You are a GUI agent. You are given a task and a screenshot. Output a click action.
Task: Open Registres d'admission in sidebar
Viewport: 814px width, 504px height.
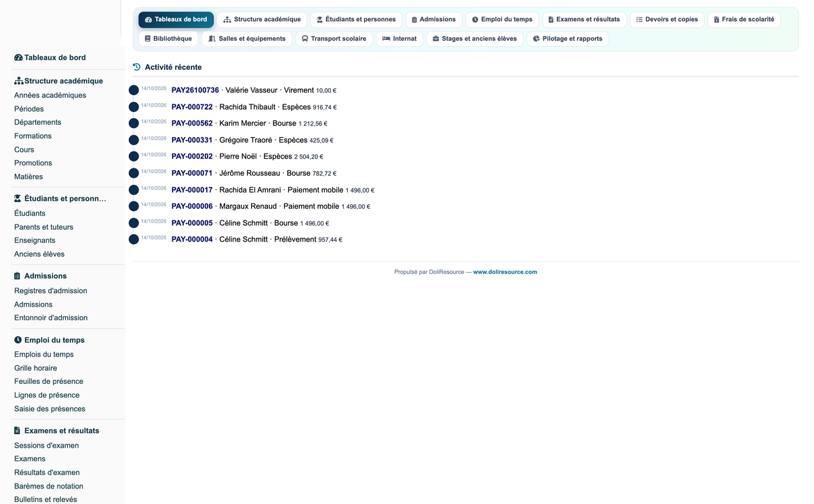[51, 291]
